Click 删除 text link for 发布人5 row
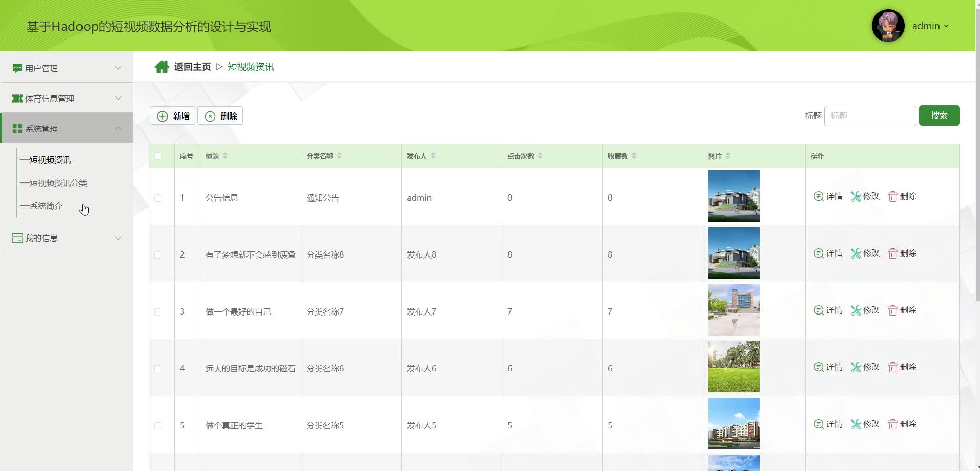980x471 pixels. click(x=908, y=424)
